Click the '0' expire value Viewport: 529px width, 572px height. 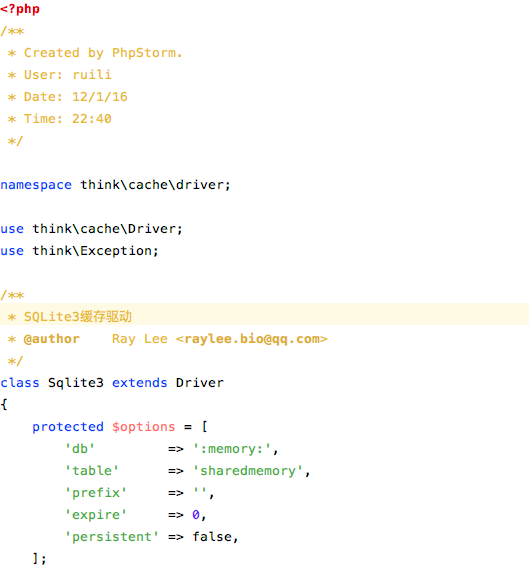196,515
